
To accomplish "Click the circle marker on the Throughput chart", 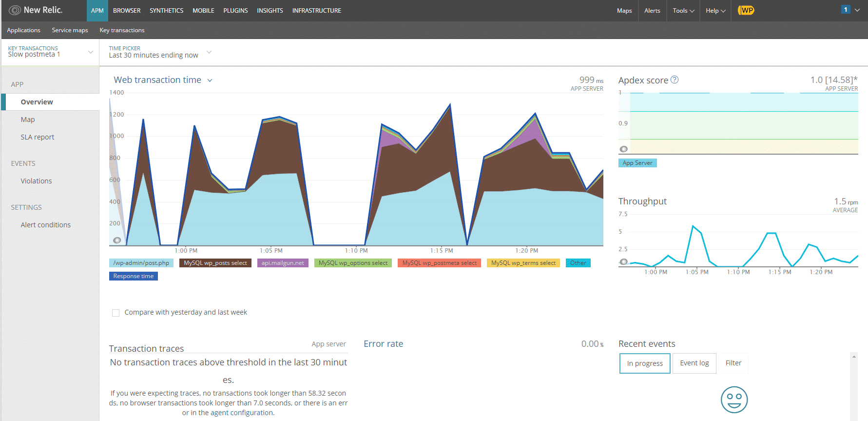I will [x=624, y=262].
